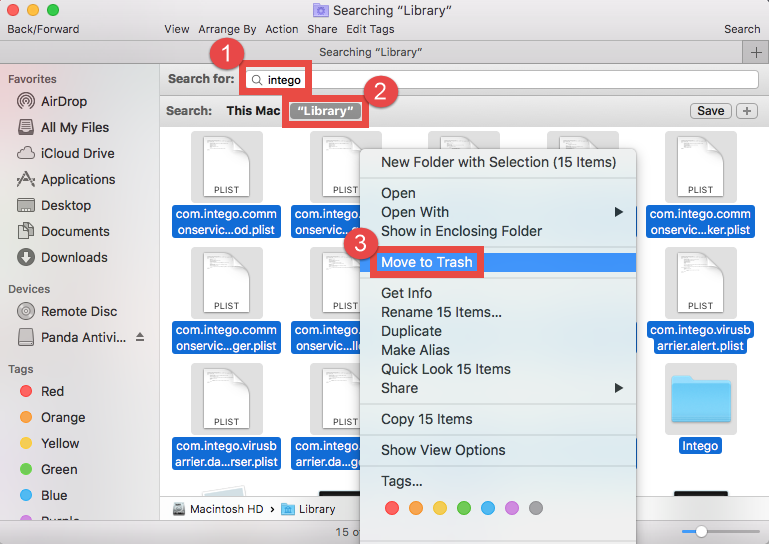The height and width of the screenshot is (544, 769).
Task: Choose Orange tag in sidebar
Action: [x=52, y=417]
